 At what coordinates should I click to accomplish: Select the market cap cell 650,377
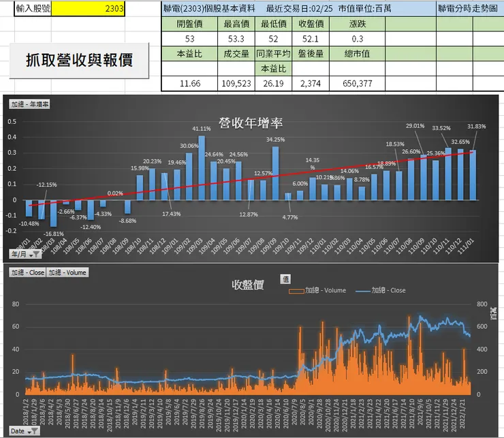(x=358, y=84)
